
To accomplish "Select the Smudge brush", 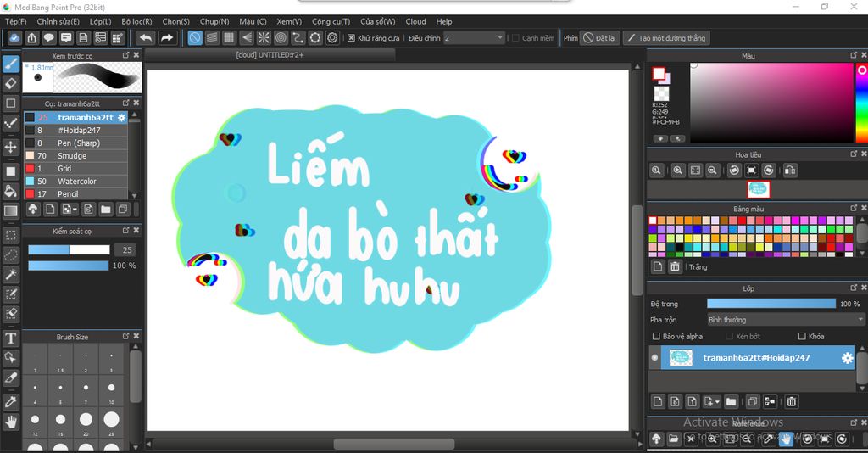I will [x=75, y=155].
